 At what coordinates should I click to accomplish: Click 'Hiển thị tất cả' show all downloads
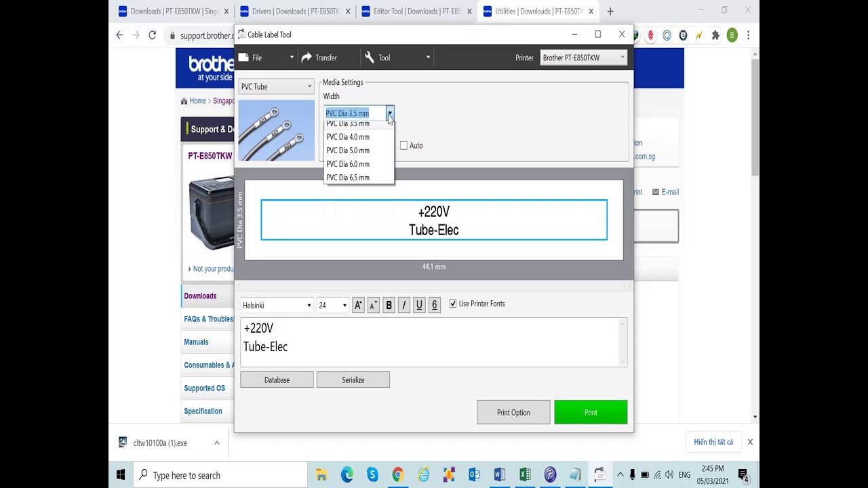click(x=713, y=442)
